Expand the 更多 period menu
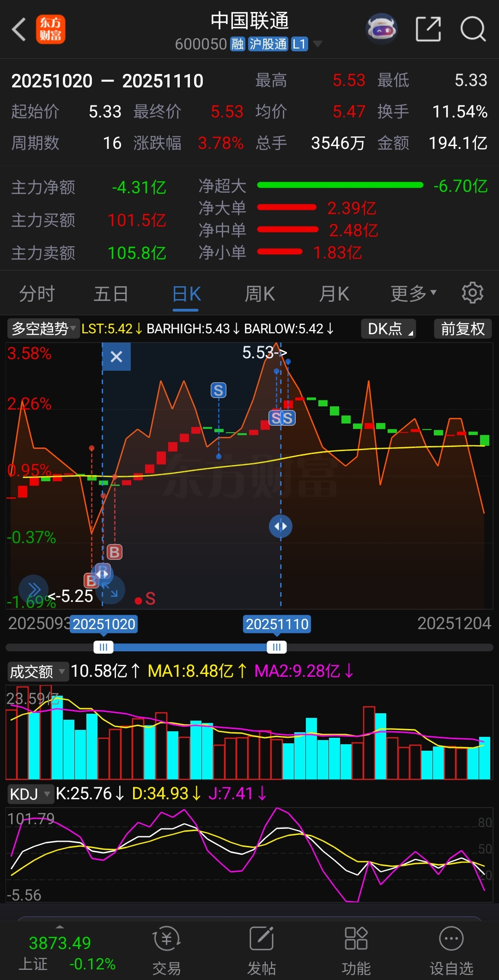The image size is (499, 980). [x=414, y=293]
